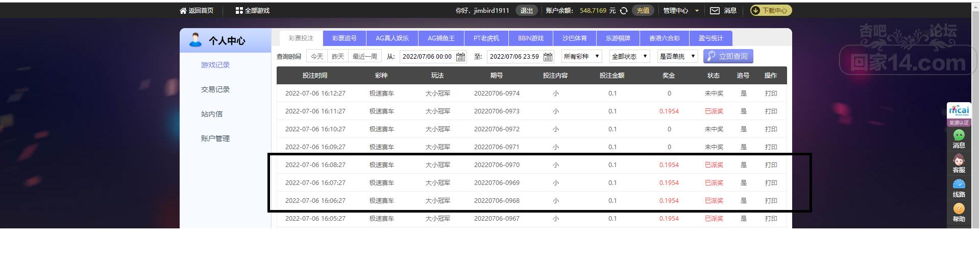The height and width of the screenshot is (280, 980).
Task: Click period number 20220706-0967
Action: (x=497, y=219)
